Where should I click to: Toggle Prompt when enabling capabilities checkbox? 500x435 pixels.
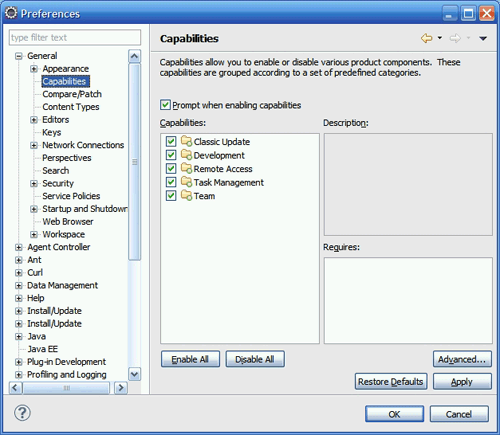click(x=165, y=105)
